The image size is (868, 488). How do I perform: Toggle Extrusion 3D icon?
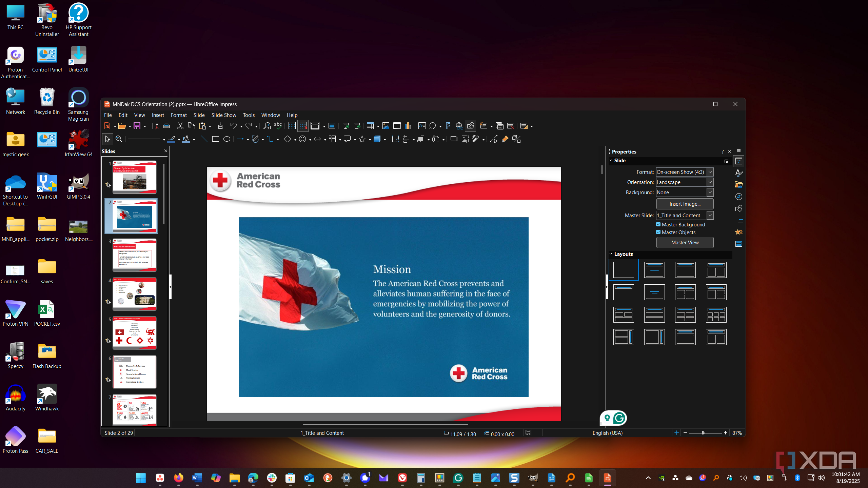(517, 139)
